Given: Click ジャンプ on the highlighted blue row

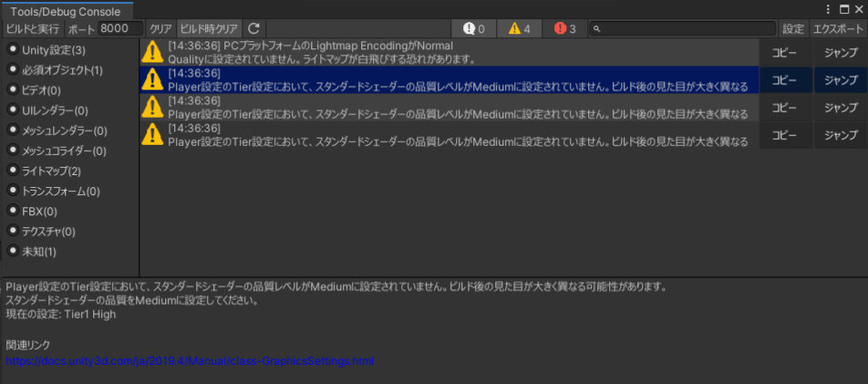Looking at the screenshot, I should pyautogui.click(x=841, y=80).
